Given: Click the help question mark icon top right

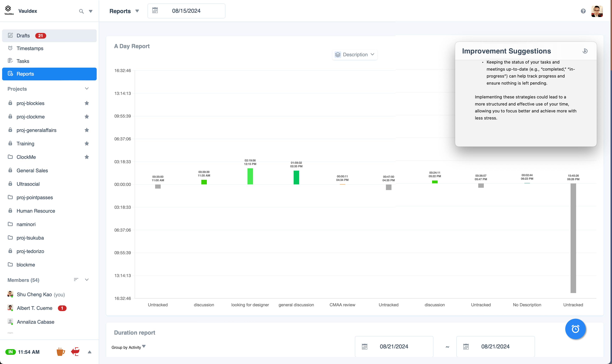Looking at the screenshot, I should click(x=583, y=11).
